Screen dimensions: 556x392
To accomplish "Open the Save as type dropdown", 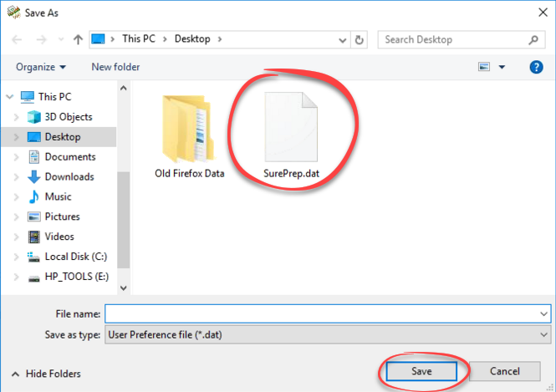I will coord(328,334).
